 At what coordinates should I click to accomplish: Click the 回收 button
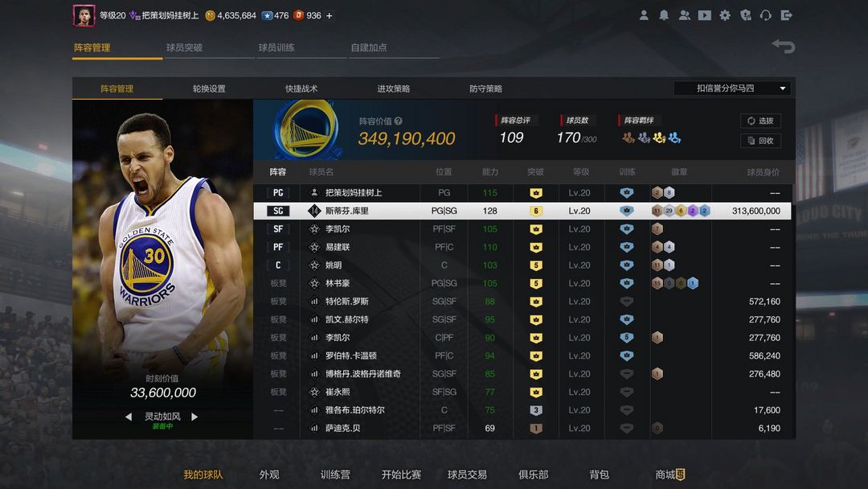coord(760,141)
